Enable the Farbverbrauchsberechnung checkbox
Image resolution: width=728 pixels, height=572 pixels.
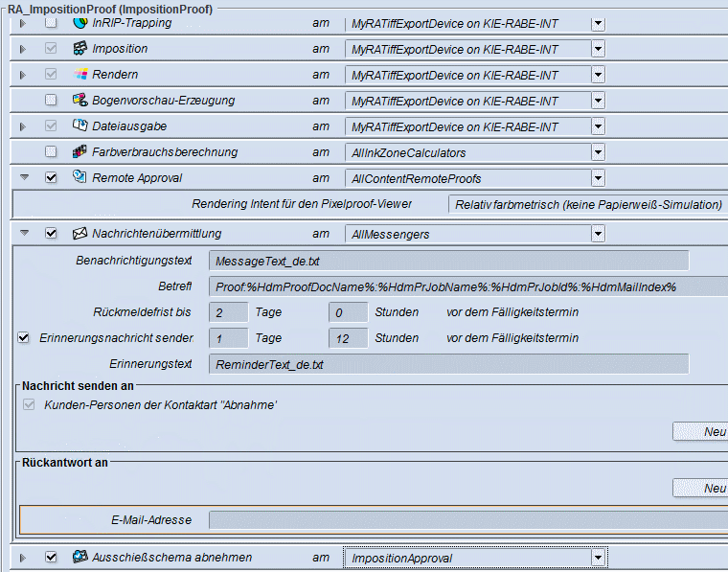(51, 151)
